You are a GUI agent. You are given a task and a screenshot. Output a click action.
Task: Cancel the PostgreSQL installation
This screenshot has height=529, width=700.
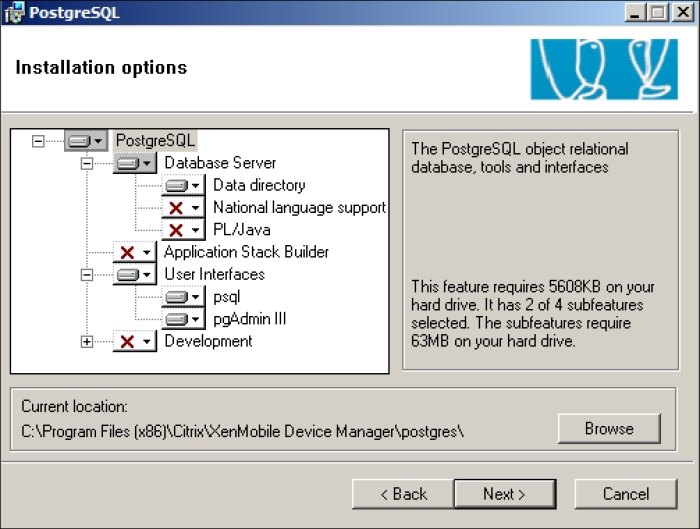[626, 494]
